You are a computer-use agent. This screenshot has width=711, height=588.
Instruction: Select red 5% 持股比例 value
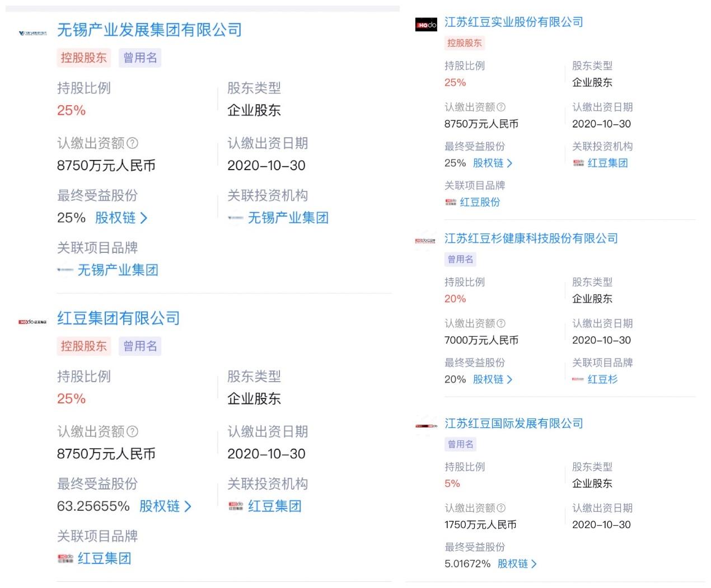(452, 483)
